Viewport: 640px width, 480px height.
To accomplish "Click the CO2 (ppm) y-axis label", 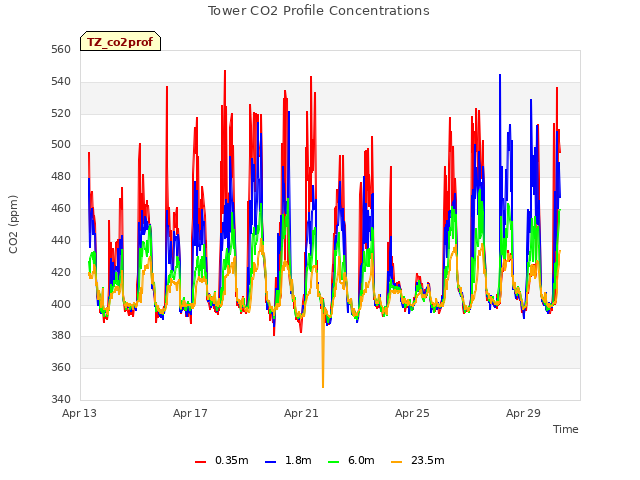I will [x=13, y=224].
